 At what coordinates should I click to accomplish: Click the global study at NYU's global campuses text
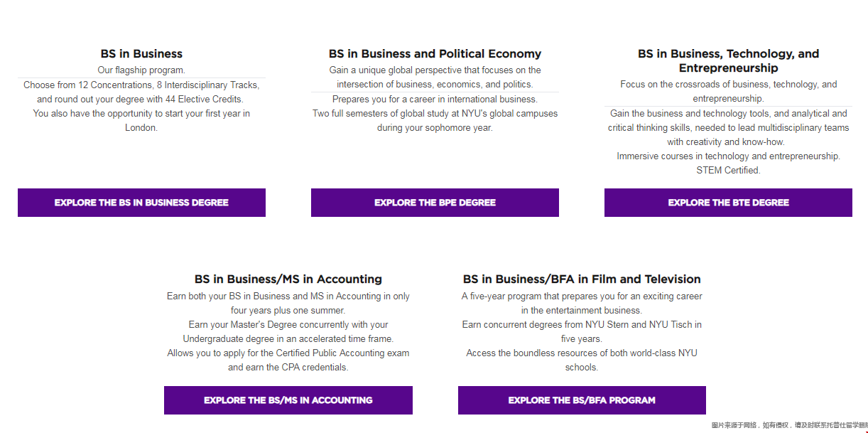[435, 121]
